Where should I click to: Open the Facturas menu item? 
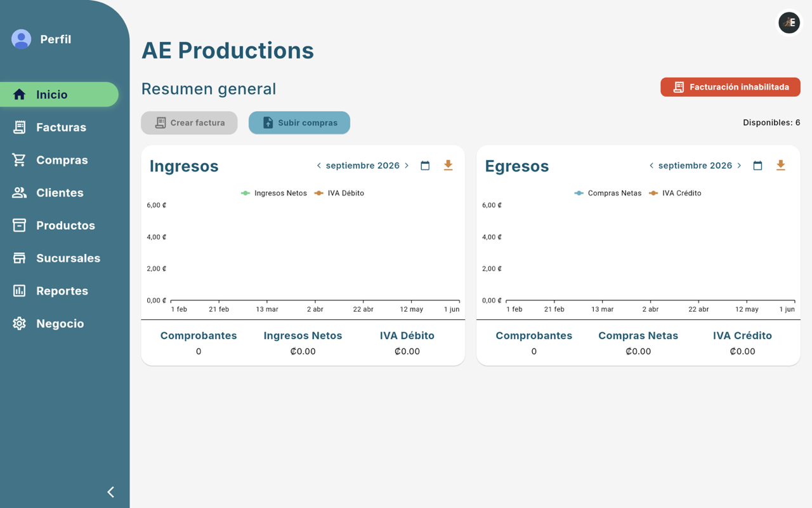tap(60, 127)
